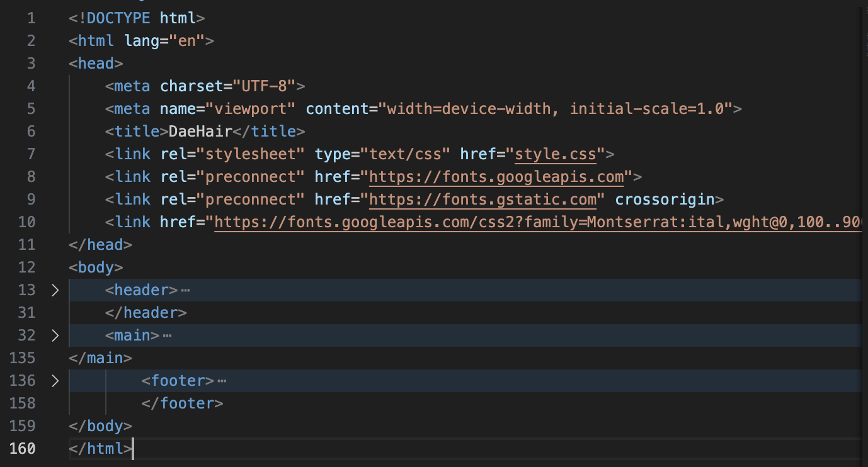Image resolution: width=868 pixels, height=467 pixels.
Task: Expand the folded main section chevron
Action: 55,335
